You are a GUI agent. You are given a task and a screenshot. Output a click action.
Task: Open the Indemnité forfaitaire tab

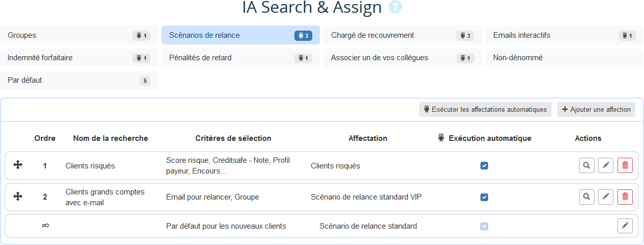[x=79, y=58]
